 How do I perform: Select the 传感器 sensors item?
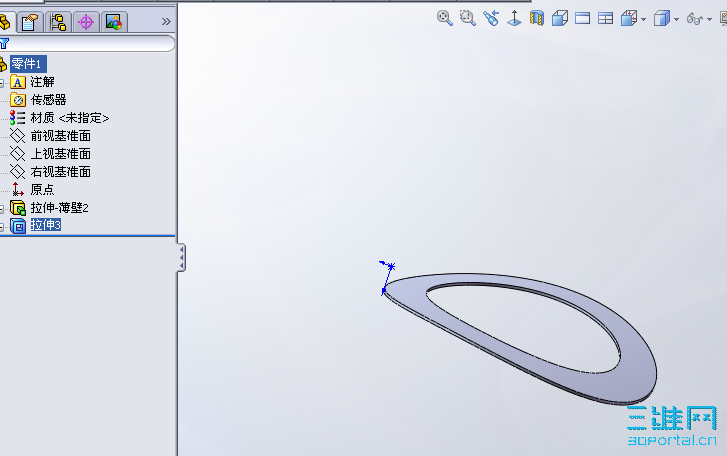(48, 100)
